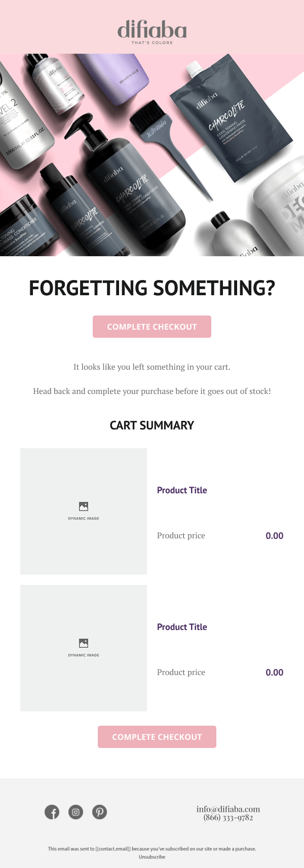
Task: Click first dynamic image placeholder icon
Action: (x=84, y=506)
